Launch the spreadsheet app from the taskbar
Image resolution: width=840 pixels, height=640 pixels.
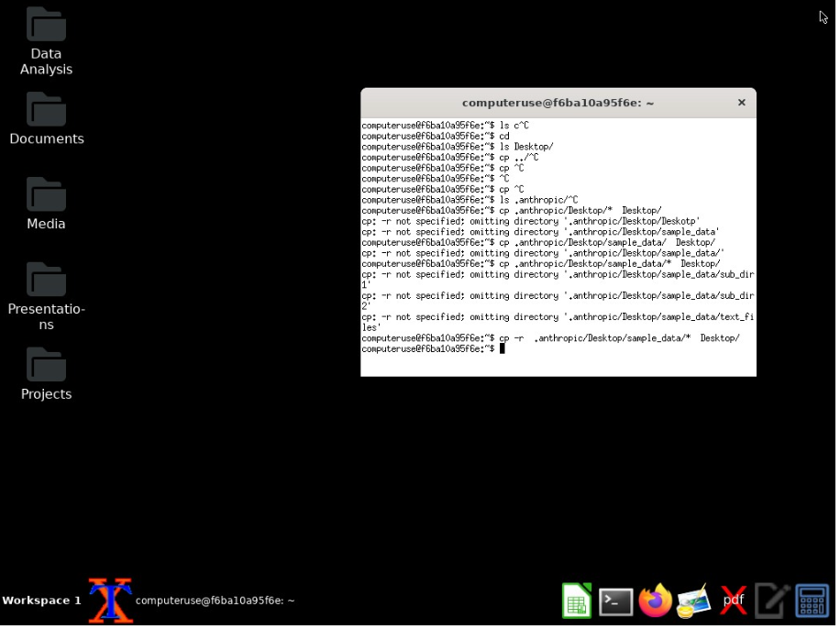point(578,602)
